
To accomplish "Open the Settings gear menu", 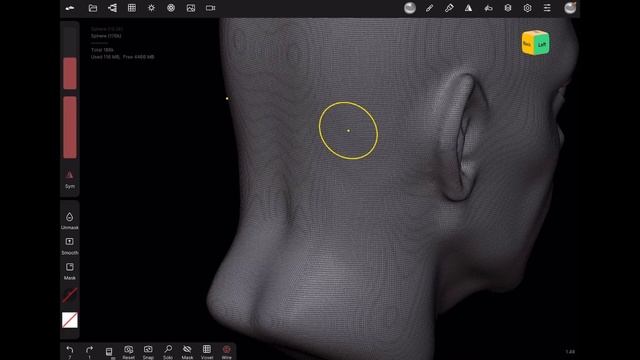I will tap(527, 8).
